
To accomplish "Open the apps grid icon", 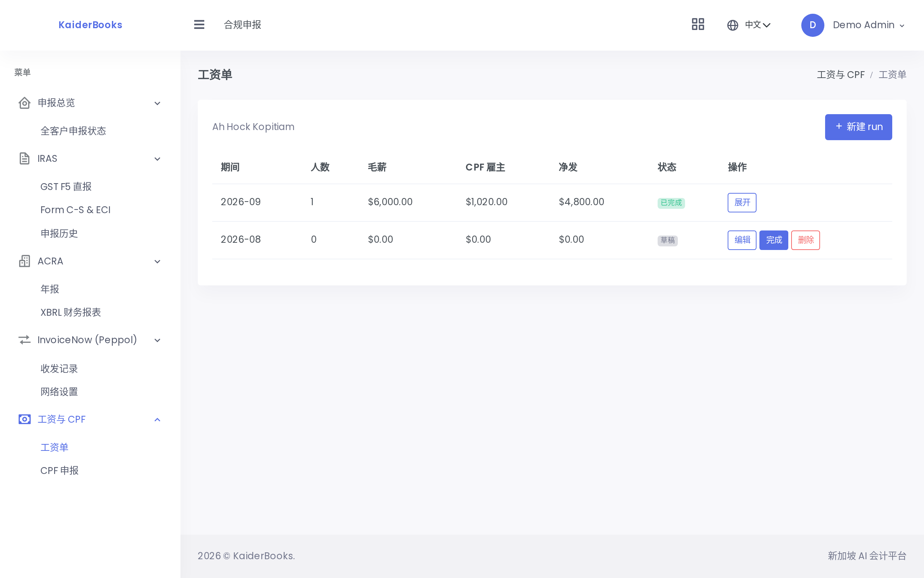I will (x=698, y=25).
